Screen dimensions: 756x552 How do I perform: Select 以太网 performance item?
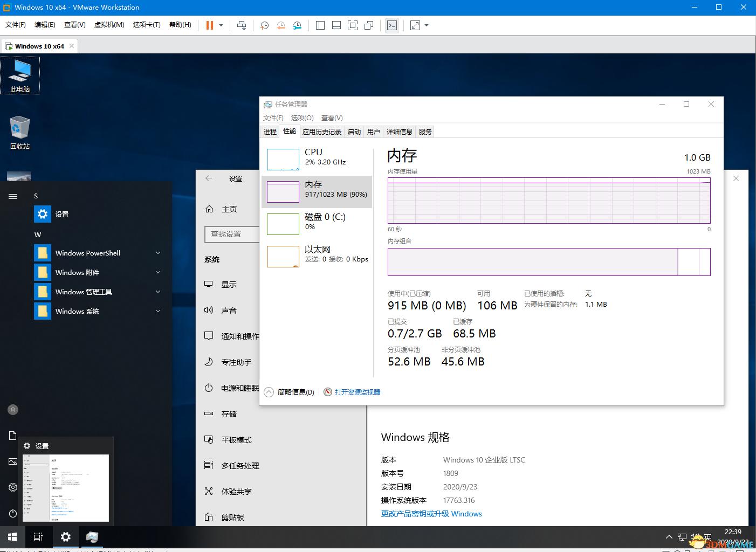(x=317, y=256)
